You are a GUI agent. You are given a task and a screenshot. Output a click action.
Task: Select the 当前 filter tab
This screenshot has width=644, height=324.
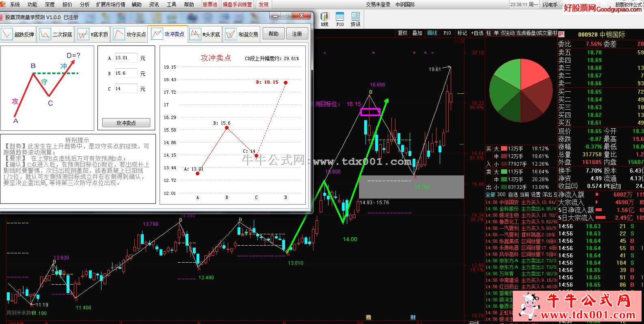click(525, 194)
